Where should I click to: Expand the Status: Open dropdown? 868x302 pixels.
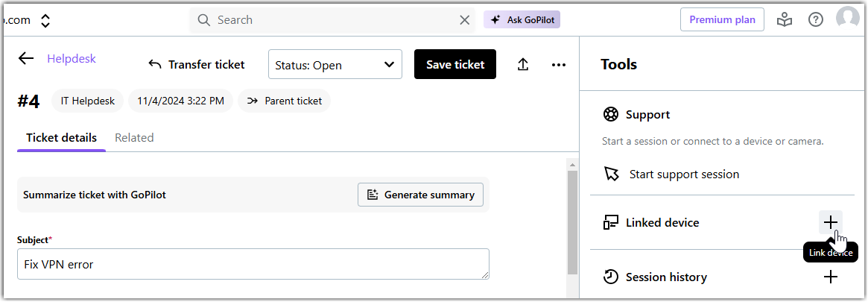[335, 65]
